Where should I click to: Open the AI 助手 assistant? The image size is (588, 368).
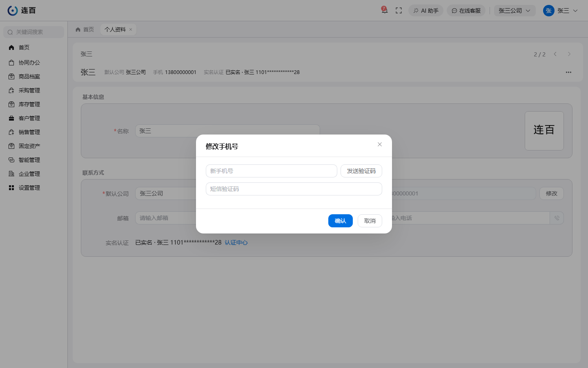click(x=426, y=11)
